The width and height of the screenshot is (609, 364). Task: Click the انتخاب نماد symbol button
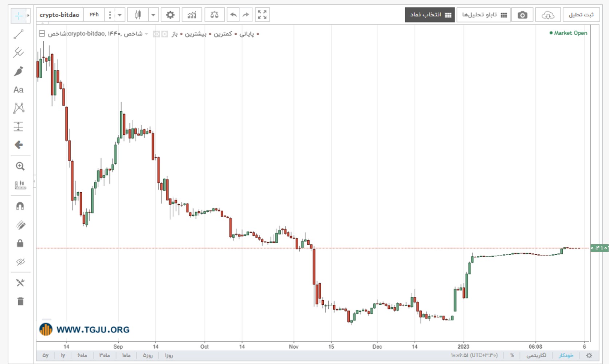pyautogui.click(x=430, y=15)
